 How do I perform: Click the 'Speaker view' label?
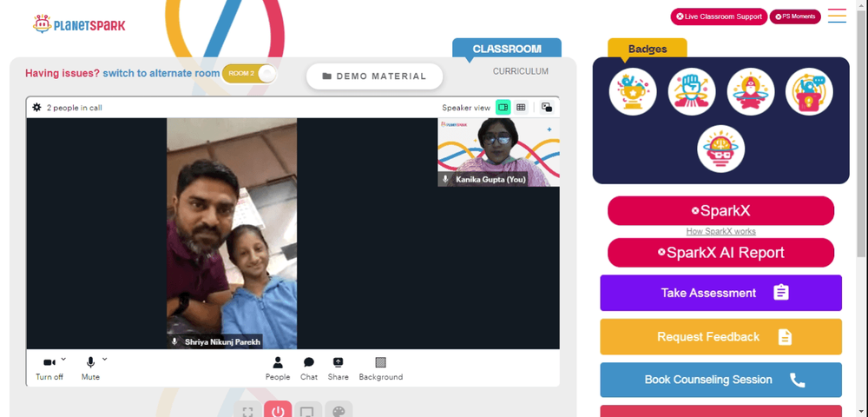tap(466, 108)
